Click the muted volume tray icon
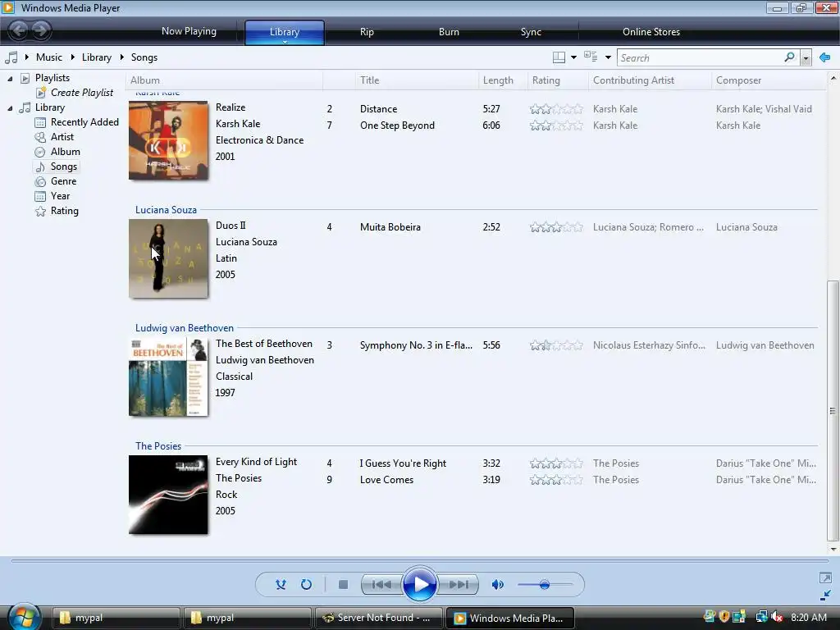 (777, 617)
